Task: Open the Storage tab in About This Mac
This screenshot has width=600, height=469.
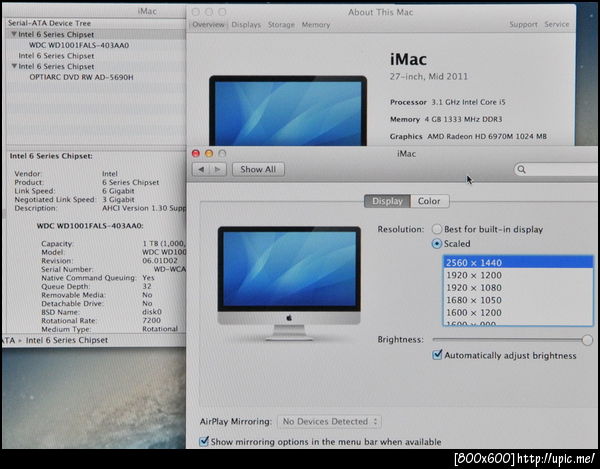Action: click(x=281, y=24)
